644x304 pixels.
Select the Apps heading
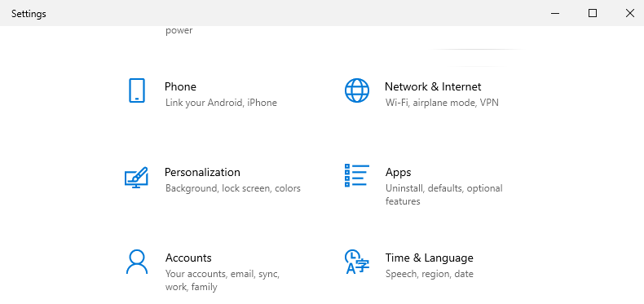coord(398,173)
